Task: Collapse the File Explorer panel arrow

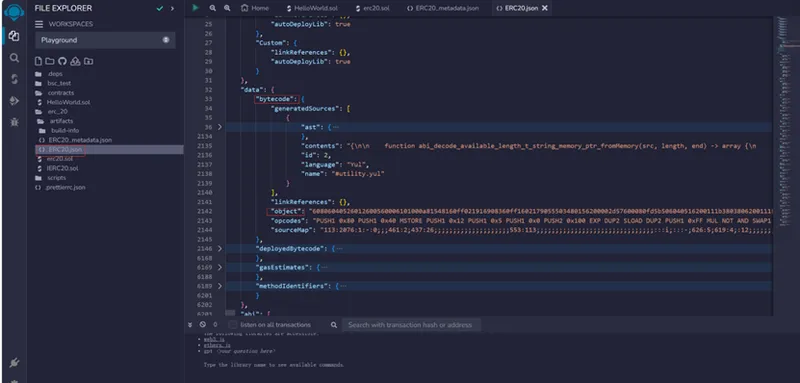Action: pos(172,9)
